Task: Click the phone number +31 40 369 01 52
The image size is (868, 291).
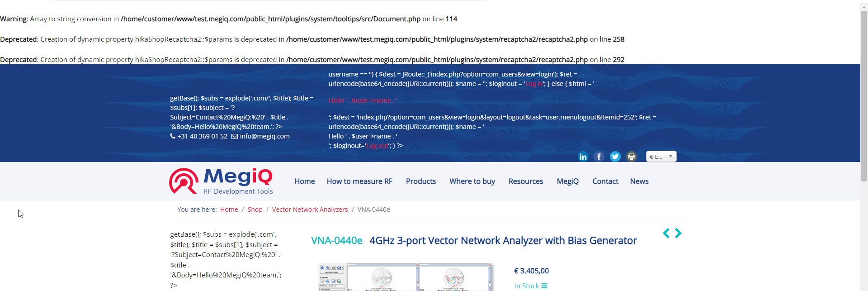Action: [202, 136]
